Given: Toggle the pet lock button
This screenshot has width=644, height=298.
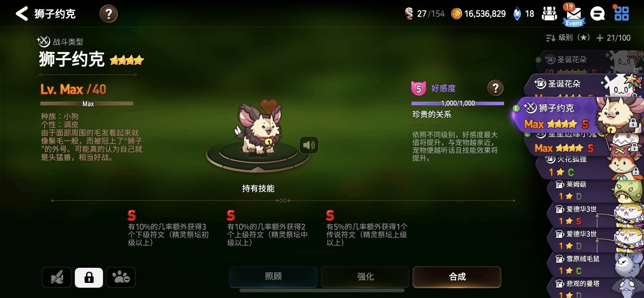Looking at the screenshot, I should [x=89, y=277].
